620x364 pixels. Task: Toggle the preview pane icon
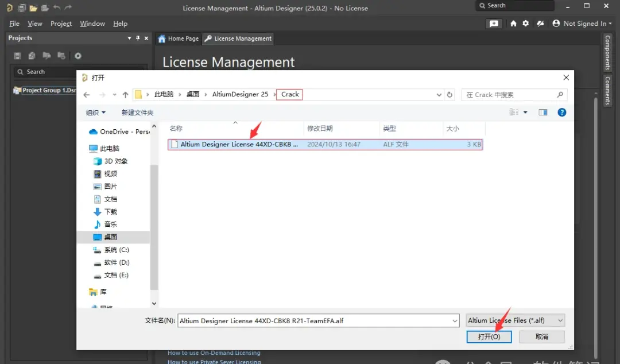pyautogui.click(x=543, y=113)
